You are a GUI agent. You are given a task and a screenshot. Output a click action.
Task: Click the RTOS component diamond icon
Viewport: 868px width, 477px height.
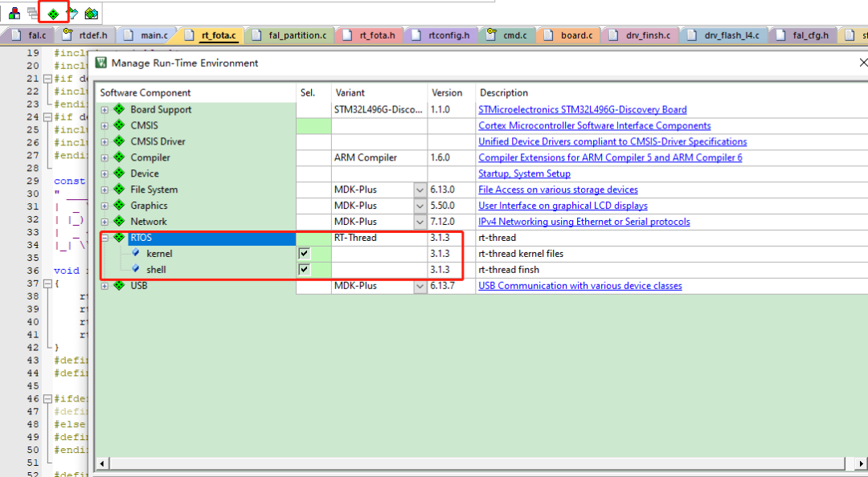coord(119,238)
